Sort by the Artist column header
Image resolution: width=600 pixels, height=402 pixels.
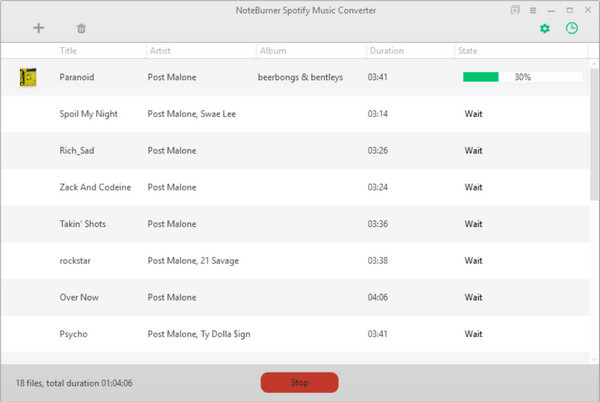coord(160,50)
